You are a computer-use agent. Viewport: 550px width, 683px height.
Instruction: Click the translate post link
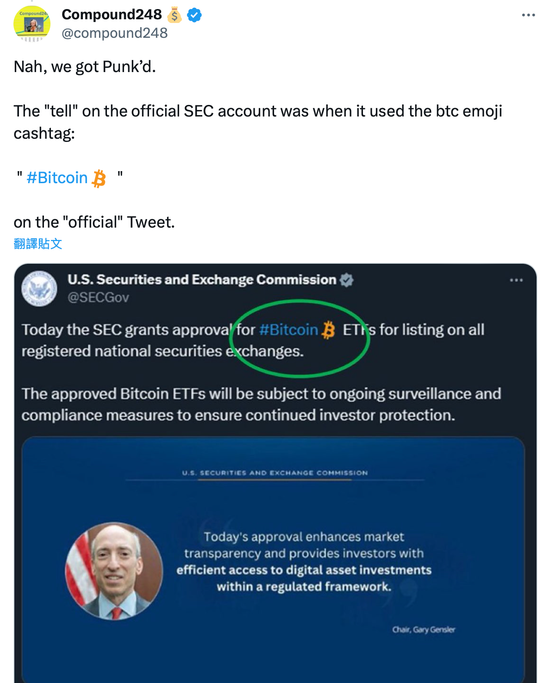tap(38, 243)
